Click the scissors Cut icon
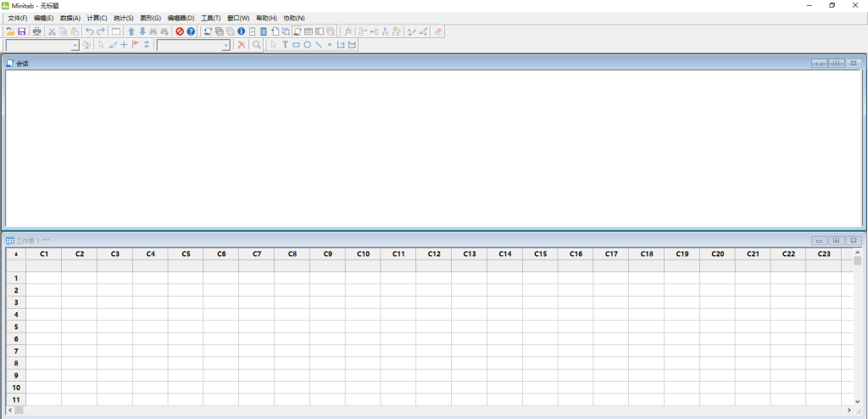 tap(52, 31)
